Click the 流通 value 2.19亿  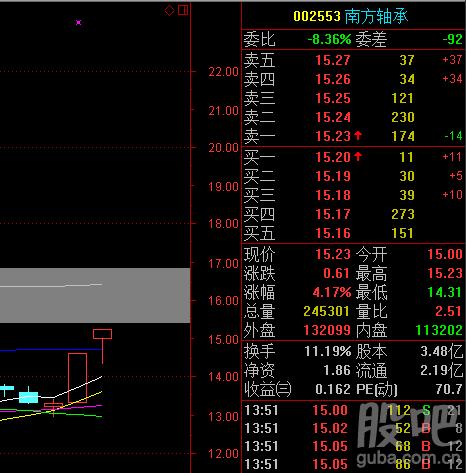point(441,370)
